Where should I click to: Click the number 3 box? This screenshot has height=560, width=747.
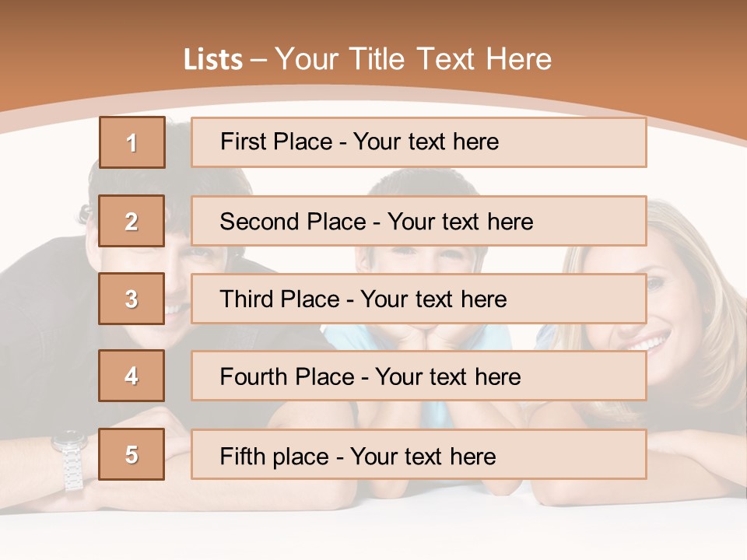point(132,299)
